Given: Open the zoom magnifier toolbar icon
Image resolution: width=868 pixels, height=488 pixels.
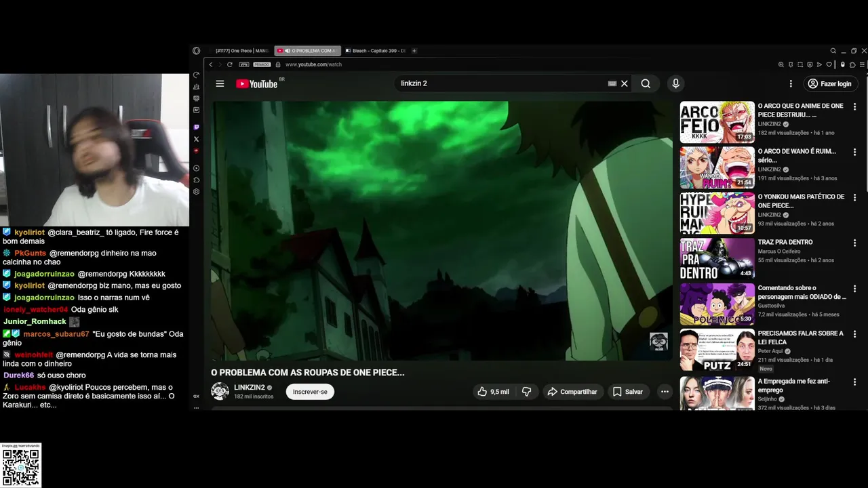Looking at the screenshot, I should [x=781, y=64].
